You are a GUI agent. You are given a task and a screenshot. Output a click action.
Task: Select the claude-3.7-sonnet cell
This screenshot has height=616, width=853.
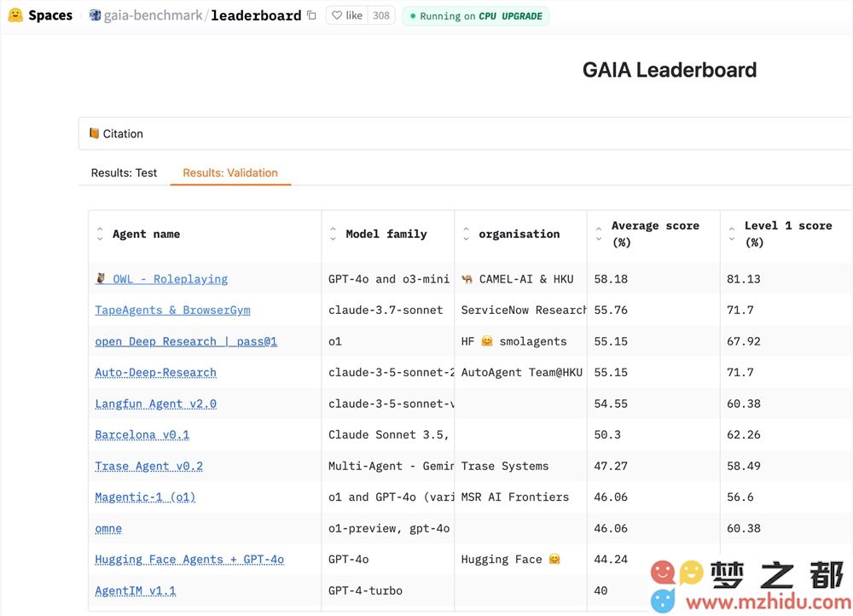388,311
